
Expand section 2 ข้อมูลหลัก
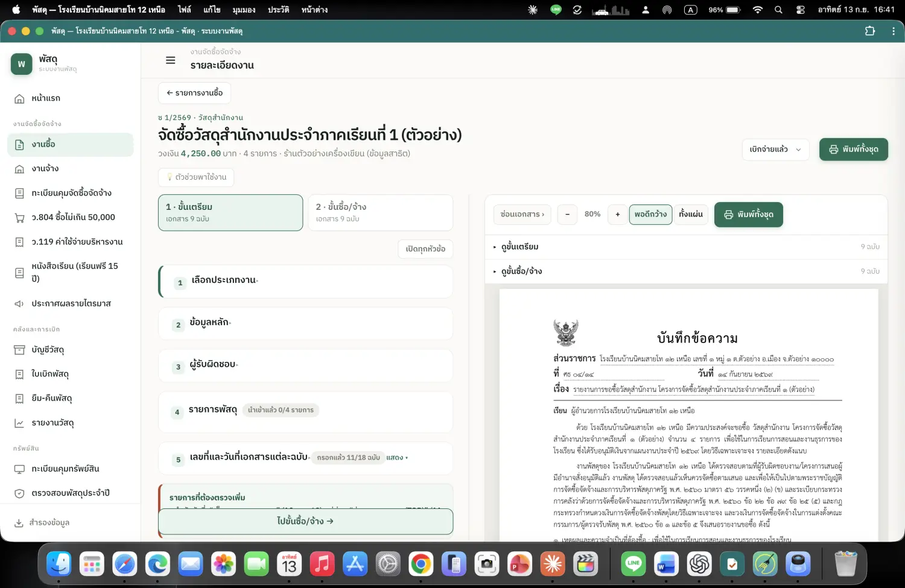305,323
